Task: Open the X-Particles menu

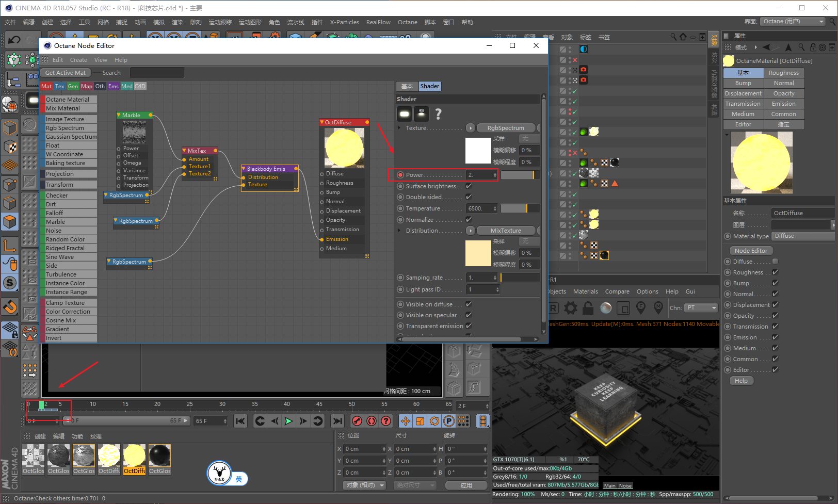Action: (x=345, y=22)
